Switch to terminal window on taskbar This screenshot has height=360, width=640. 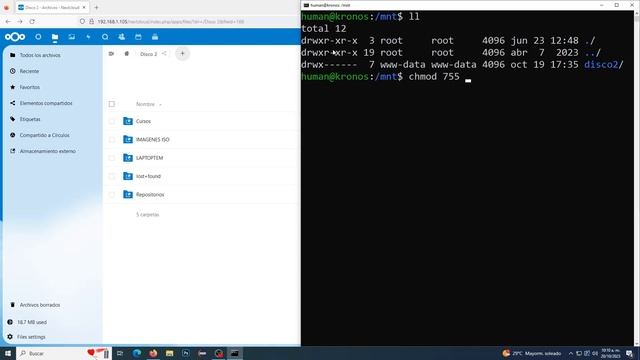click(x=235, y=353)
